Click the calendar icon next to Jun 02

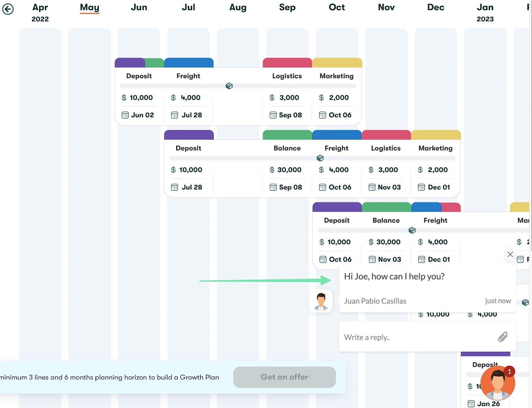click(x=125, y=115)
